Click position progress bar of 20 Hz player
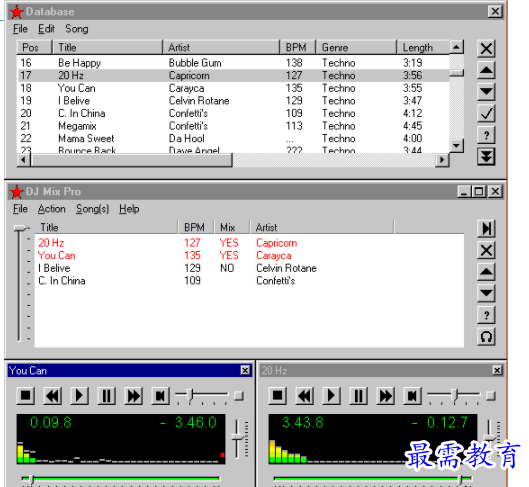The width and height of the screenshot is (529, 487). click(x=373, y=479)
